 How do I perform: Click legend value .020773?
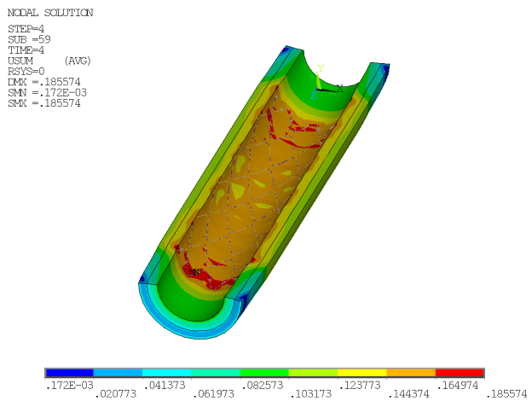pos(115,394)
